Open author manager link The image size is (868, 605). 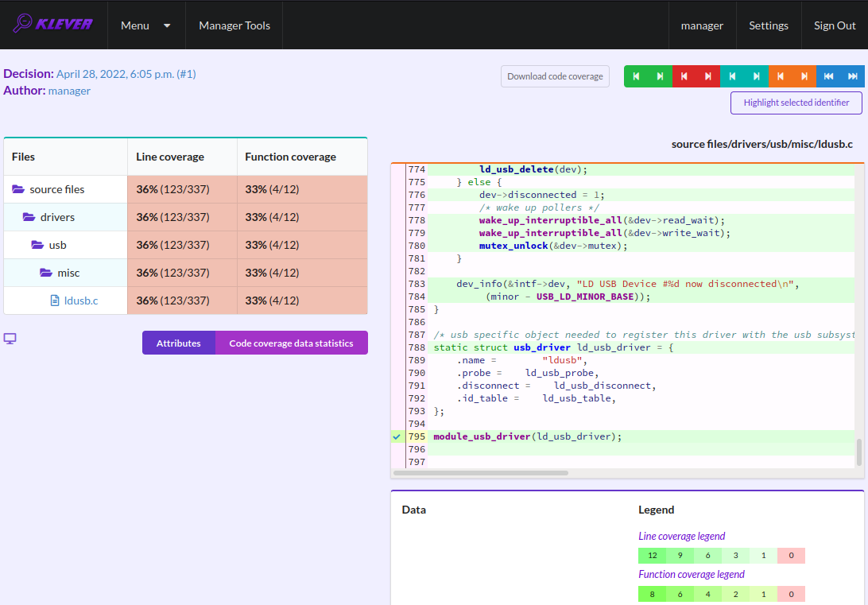tap(69, 91)
